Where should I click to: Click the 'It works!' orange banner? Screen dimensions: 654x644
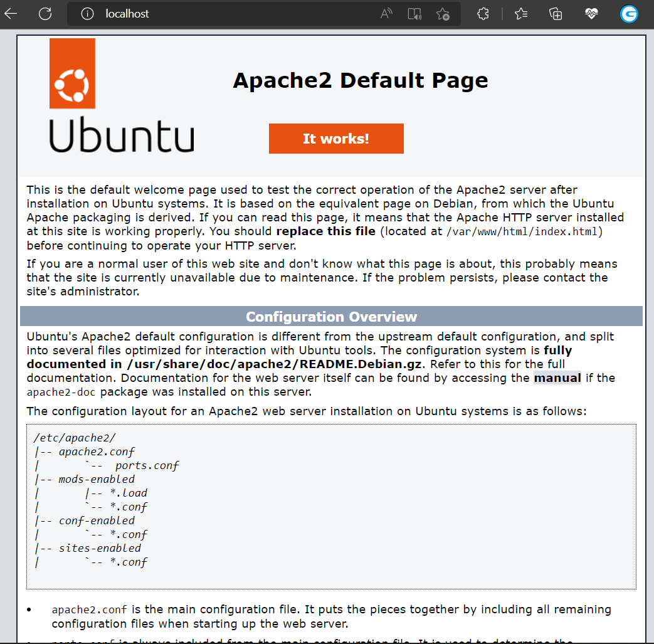click(336, 139)
